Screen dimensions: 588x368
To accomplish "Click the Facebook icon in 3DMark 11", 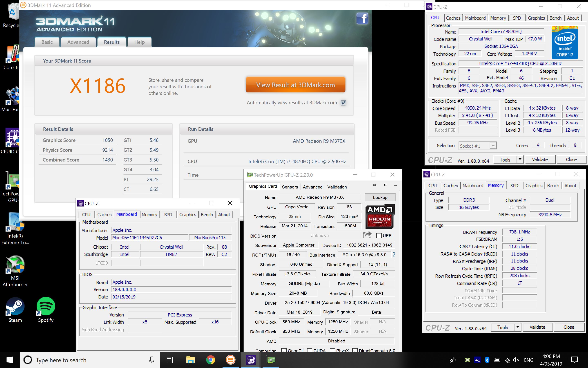I will click(x=362, y=18).
